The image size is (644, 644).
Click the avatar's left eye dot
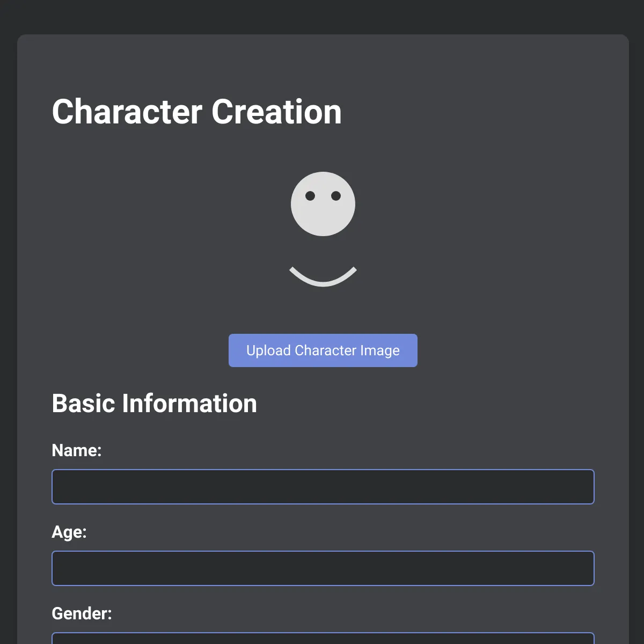click(x=310, y=196)
